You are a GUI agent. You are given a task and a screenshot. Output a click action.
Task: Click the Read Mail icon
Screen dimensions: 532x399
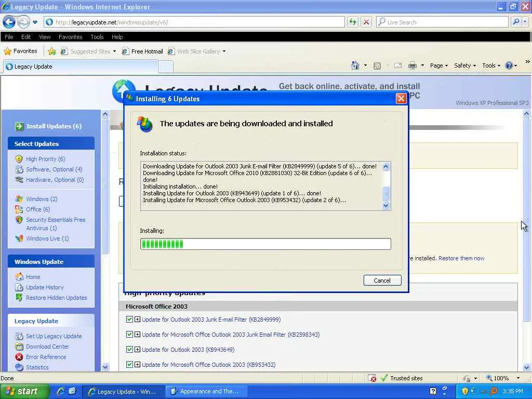pyautogui.click(x=398, y=65)
